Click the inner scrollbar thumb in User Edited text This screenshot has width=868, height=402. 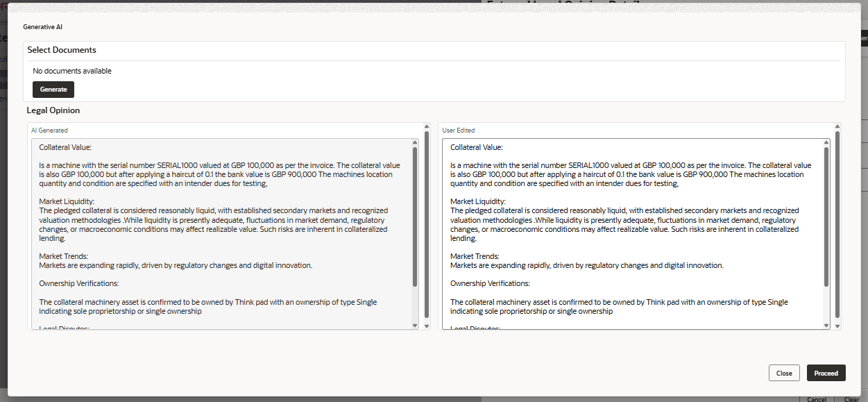(x=826, y=217)
